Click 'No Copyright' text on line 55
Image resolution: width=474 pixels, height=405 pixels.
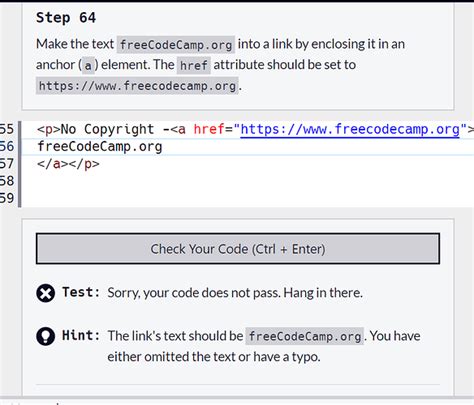(x=108, y=129)
